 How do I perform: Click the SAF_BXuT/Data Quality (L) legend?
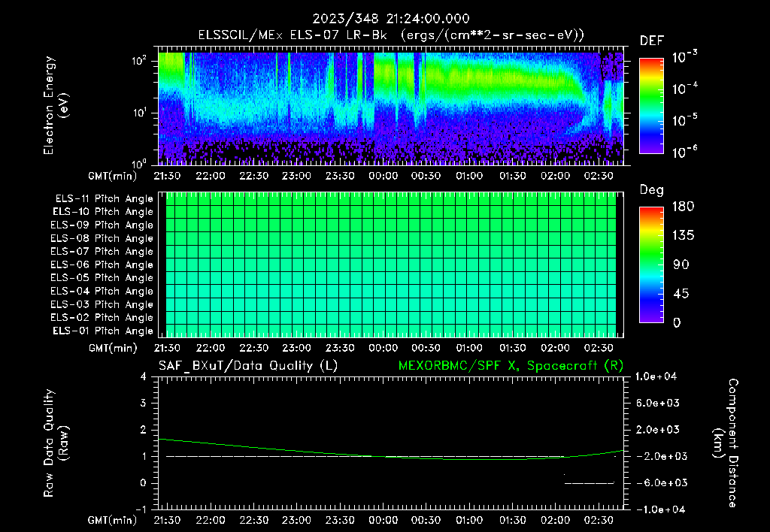(x=248, y=366)
